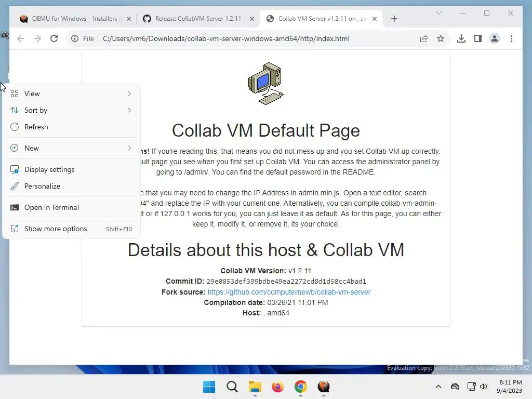The height and width of the screenshot is (399, 532).
Task: Switch to the Release CollabVM Server 1.2.11 tab
Action: 198,19
